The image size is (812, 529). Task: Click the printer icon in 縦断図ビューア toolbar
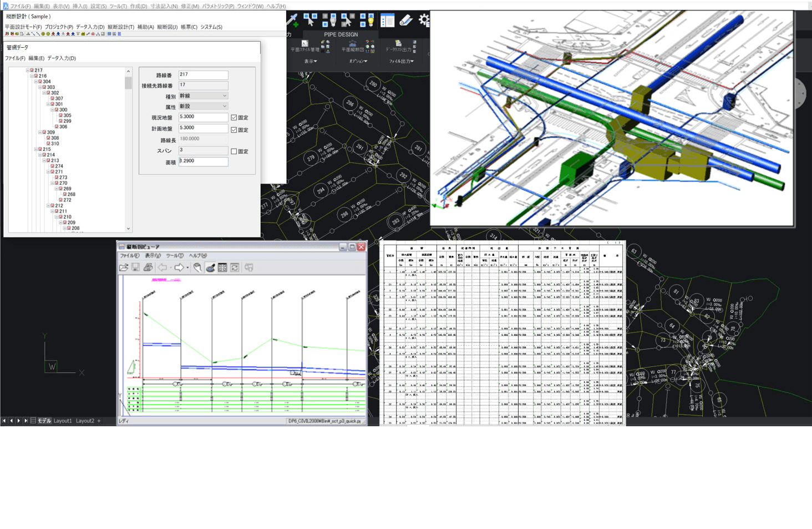point(148,268)
